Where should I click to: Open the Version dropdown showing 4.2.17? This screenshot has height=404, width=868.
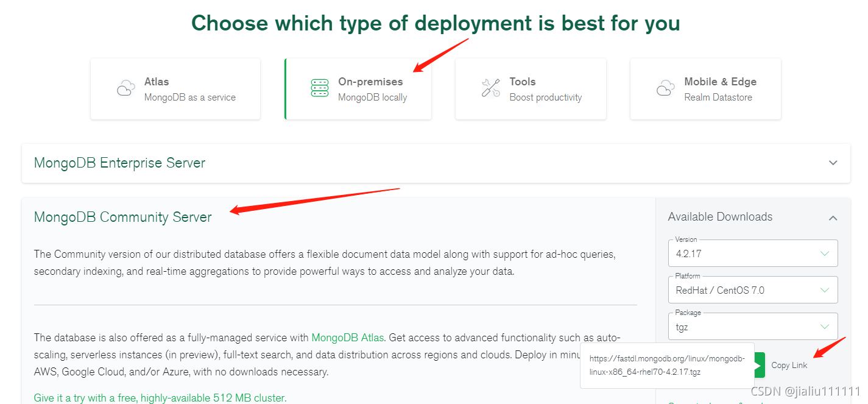point(753,253)
